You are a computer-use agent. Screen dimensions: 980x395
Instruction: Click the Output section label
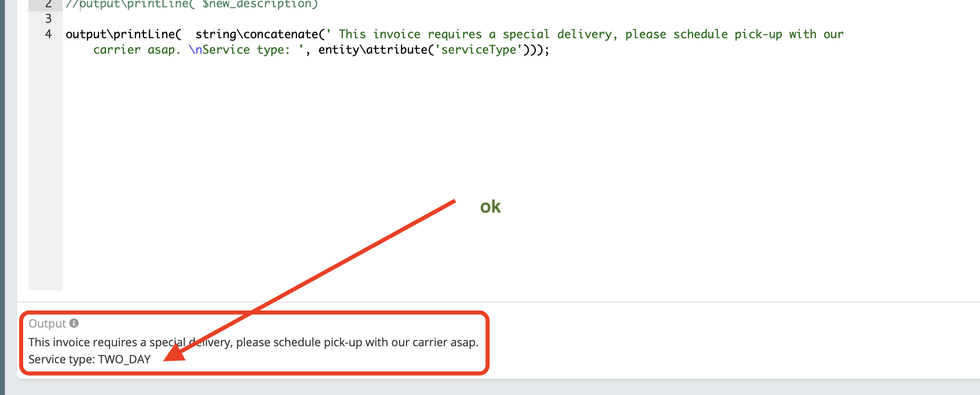coord(47,323)
